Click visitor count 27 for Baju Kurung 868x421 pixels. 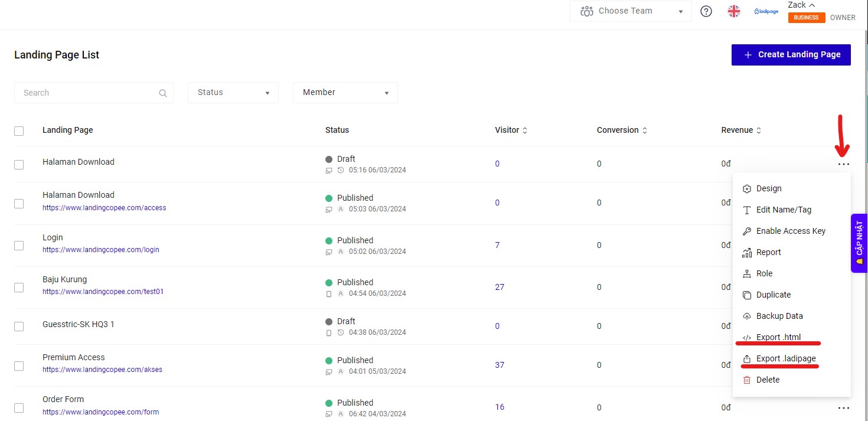tap(500, 288)
